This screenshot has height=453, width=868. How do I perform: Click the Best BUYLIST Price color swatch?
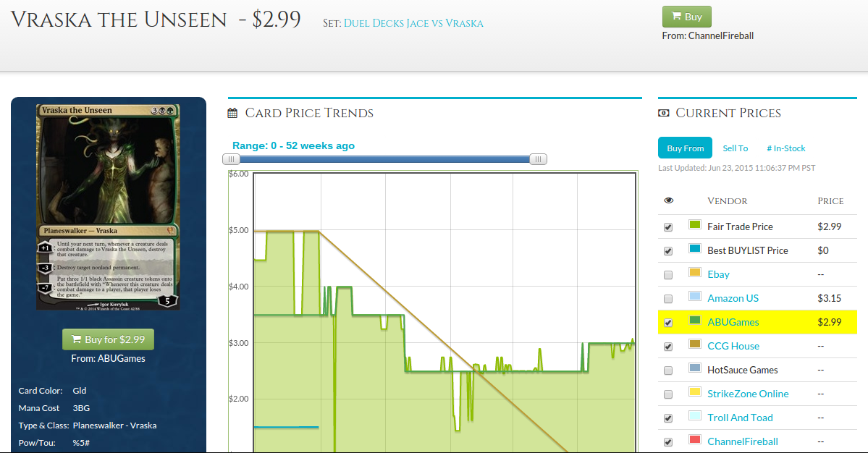click(695, 248)
